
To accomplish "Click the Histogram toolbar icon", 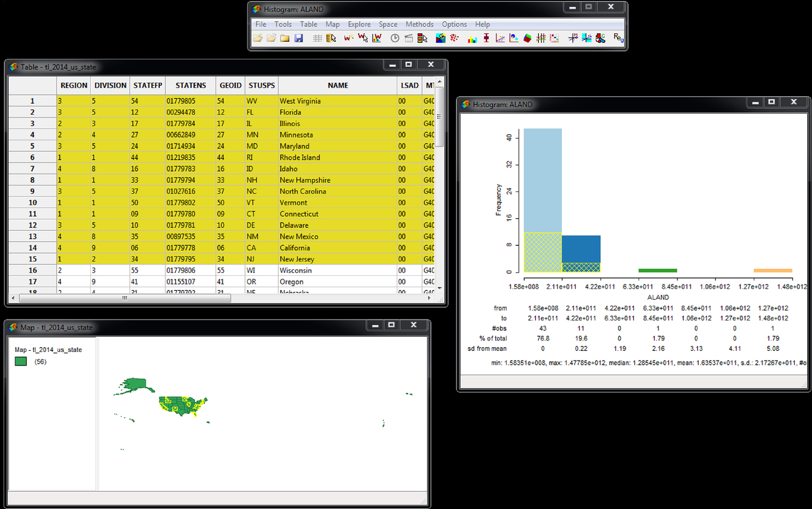I will pos(472,38).
